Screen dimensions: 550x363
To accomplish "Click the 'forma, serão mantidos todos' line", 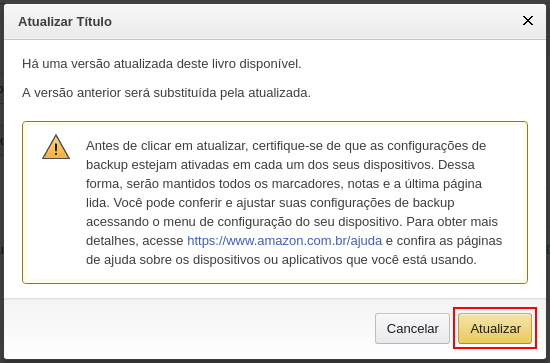I will pyautogui.click(x=284, y=184).
